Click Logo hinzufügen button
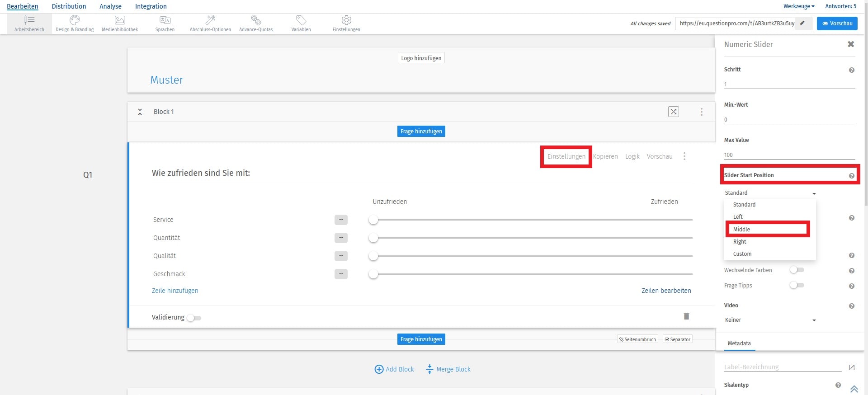This screenshot has width=868, height=395. [421, 58]
